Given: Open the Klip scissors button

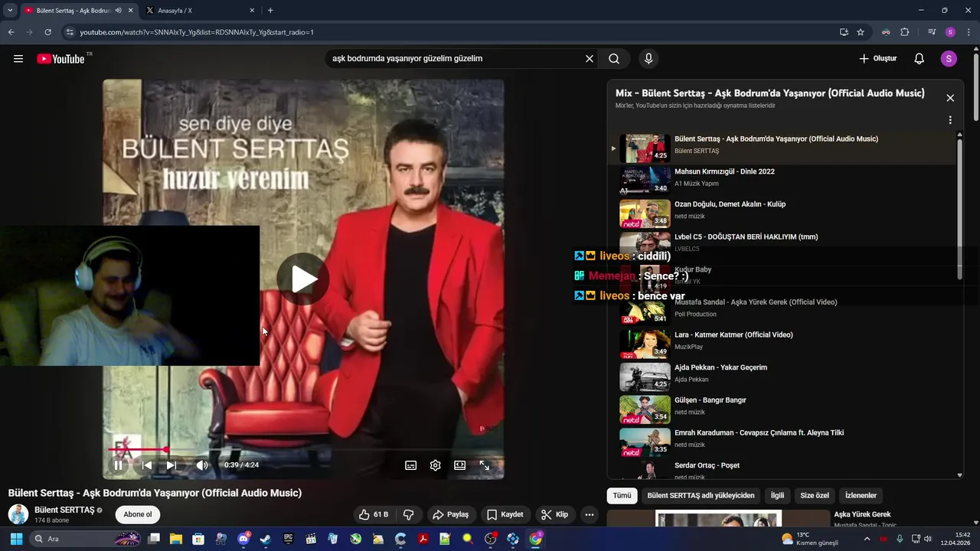Looking at the screenshot, I should point(554,515).
